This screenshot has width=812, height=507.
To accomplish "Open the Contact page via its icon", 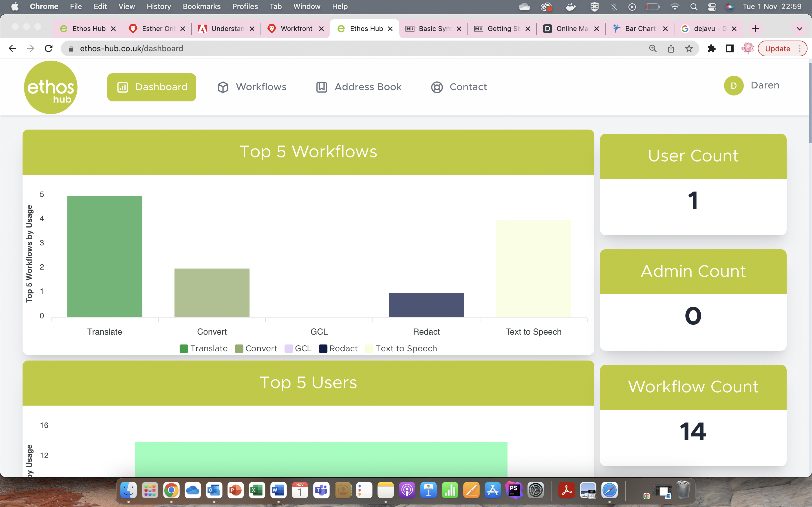I will pos(436,87).
